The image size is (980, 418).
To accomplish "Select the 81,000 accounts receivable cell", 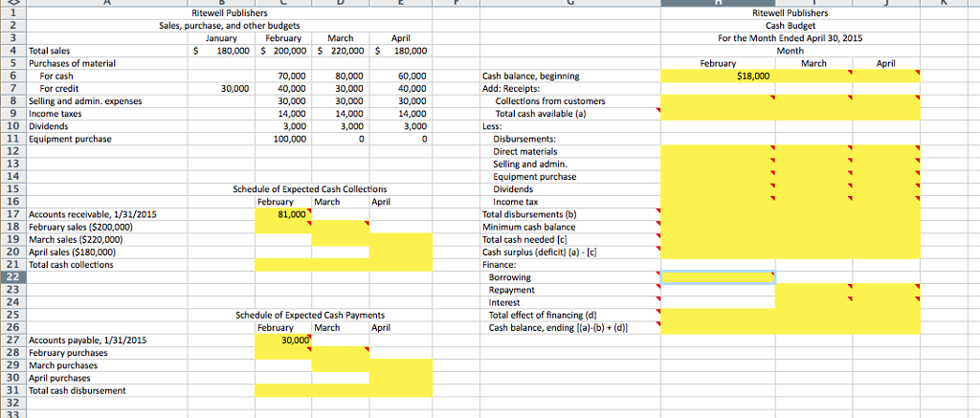I will [283, 214].
